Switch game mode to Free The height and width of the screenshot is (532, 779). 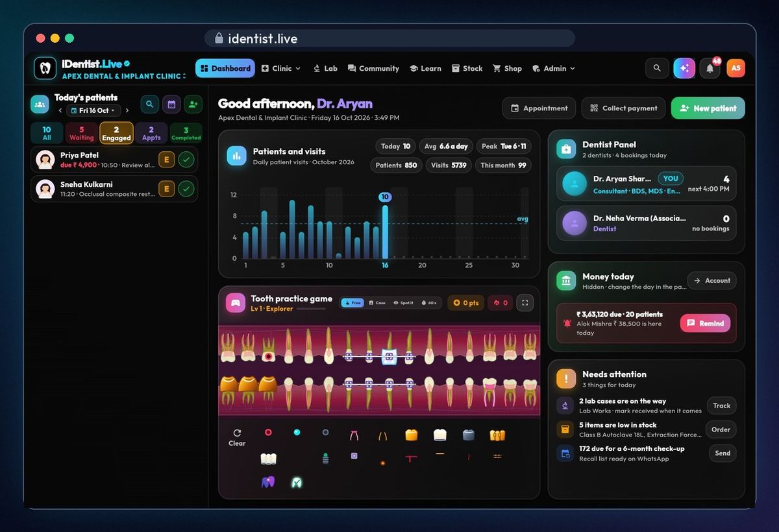pos(352,302)
